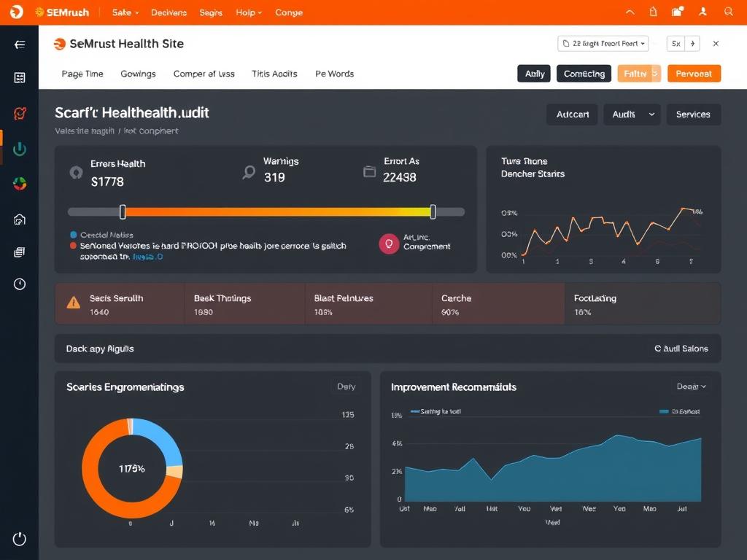Open the Deair dropdown in Improvement panel
The image size is (747, 560).
(x=692, y=386)
